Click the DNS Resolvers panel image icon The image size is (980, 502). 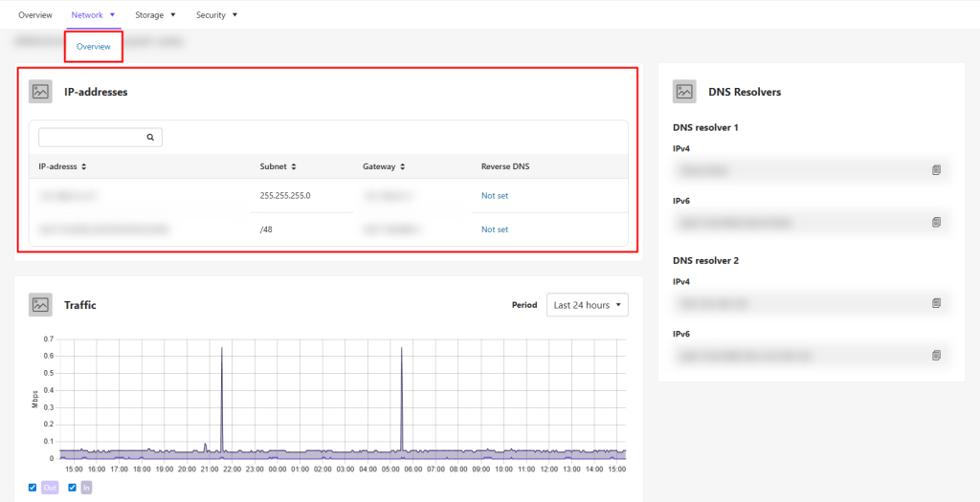[x=684, y=92]
